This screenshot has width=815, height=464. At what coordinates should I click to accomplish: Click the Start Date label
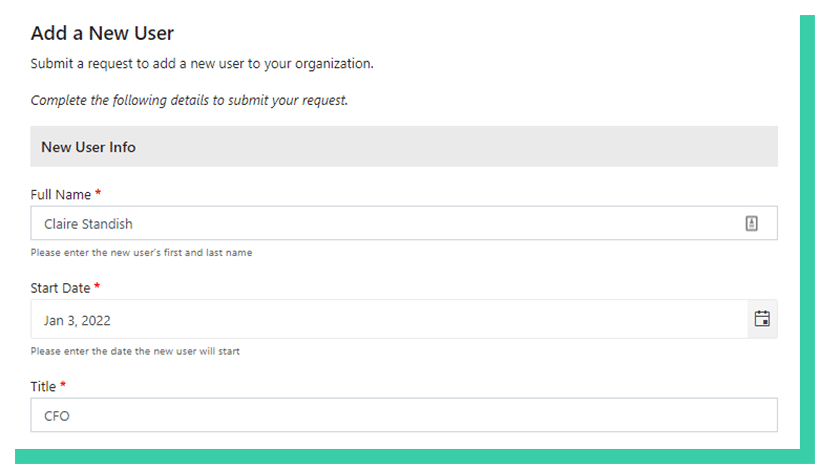60,288
